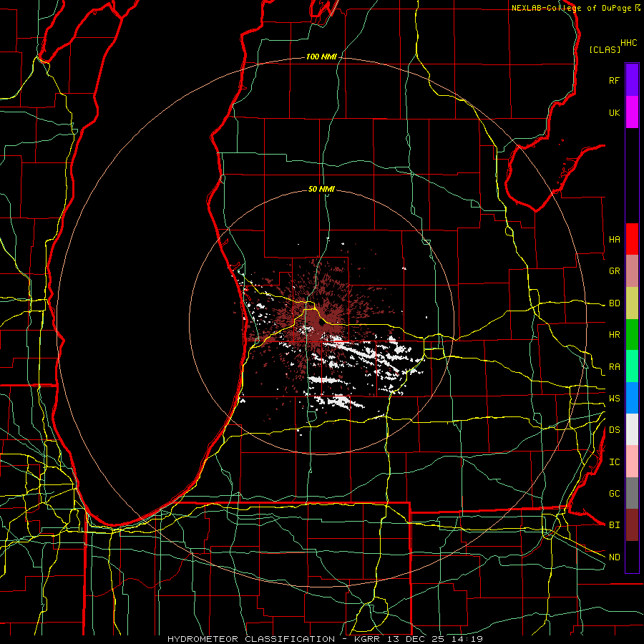Click the HHC product label
Screen dimensions: 644x644
628,43
